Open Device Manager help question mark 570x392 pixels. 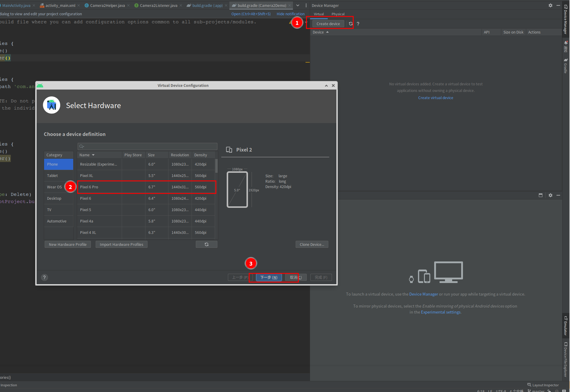point(358,24)
